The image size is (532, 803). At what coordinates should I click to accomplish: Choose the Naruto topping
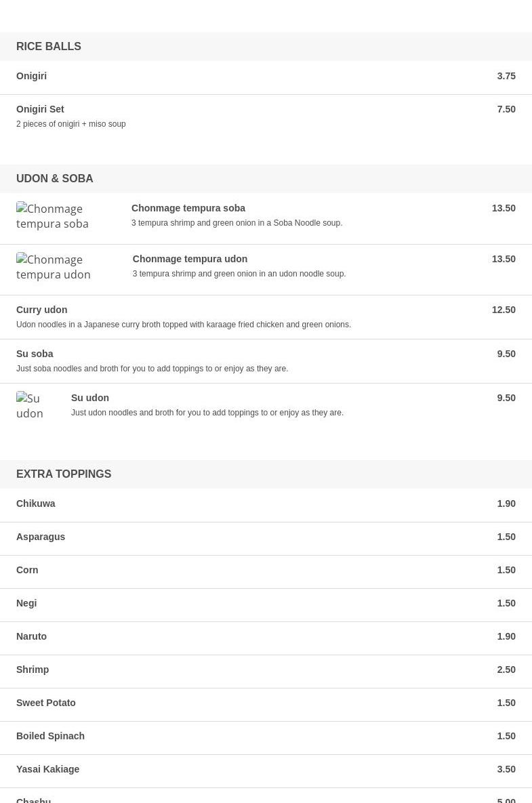[32, 636]
